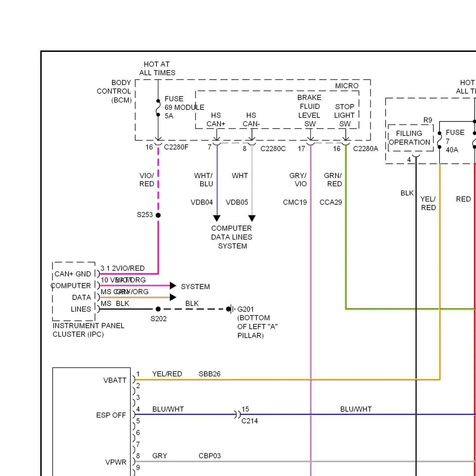Click pin number 4 under FILLING OPERATION
This screenshot has width=476, height=476.
point(409,160)
